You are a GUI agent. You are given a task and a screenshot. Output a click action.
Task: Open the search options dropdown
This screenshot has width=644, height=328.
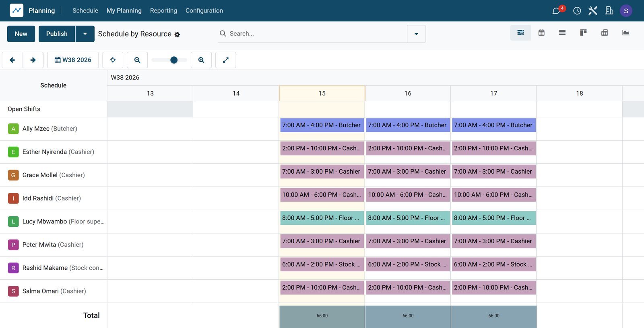point(416,34)
